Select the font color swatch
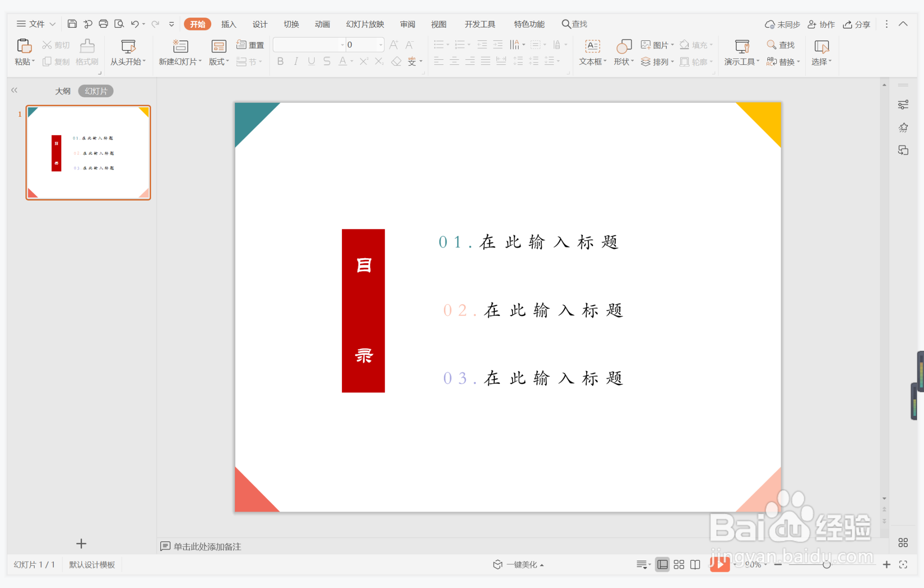The height and width of the screenshot is (588, 924). tap(342, 61)
